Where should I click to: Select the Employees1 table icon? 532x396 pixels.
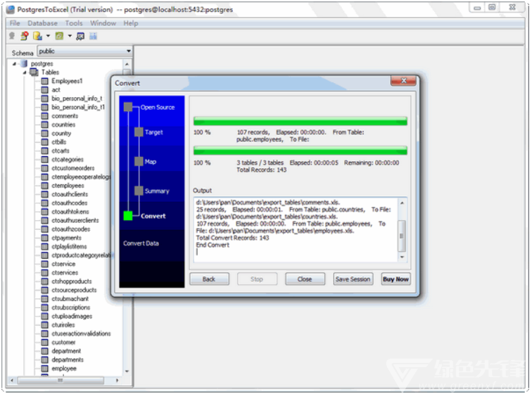tap(44, 81)
